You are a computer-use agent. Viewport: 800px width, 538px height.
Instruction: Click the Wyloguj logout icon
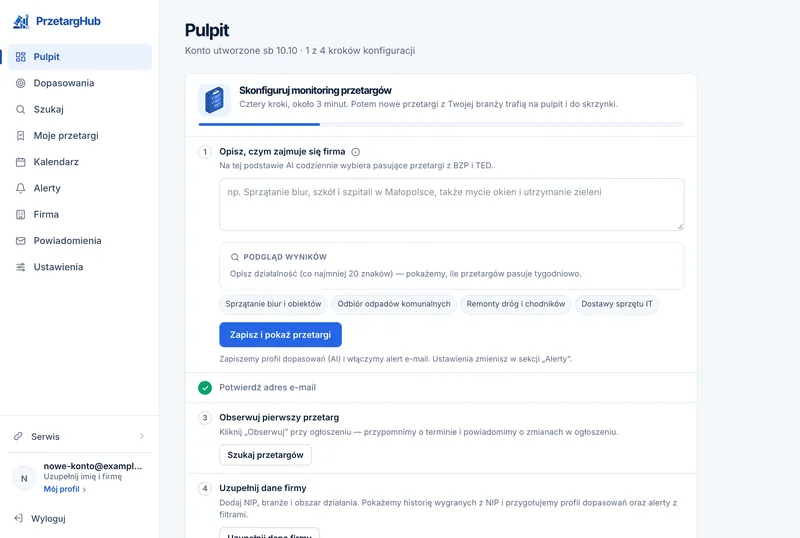(18, 519)
